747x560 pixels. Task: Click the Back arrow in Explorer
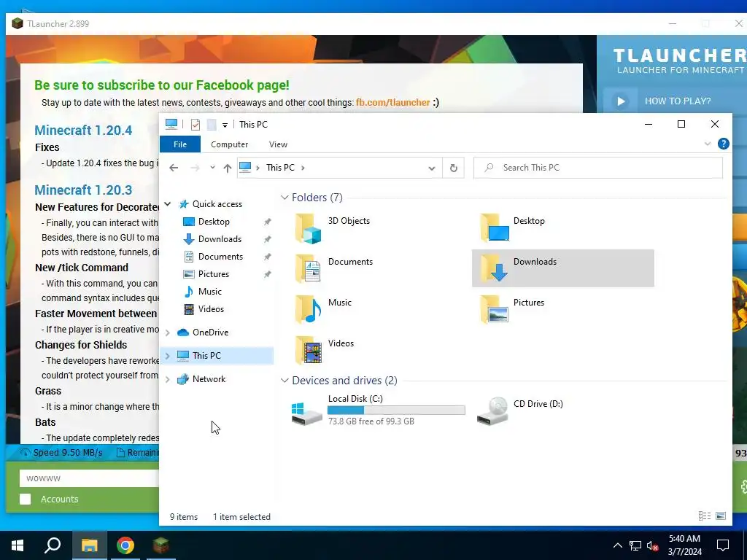174,168
